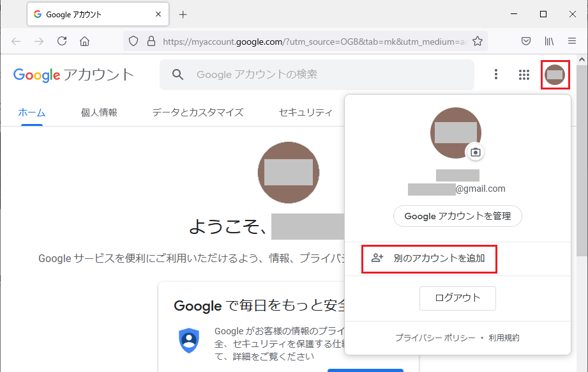Open the three-dot more options menu
Image resolution: width=588 pixels, height=372 pixels.
[x=496, y=75]
